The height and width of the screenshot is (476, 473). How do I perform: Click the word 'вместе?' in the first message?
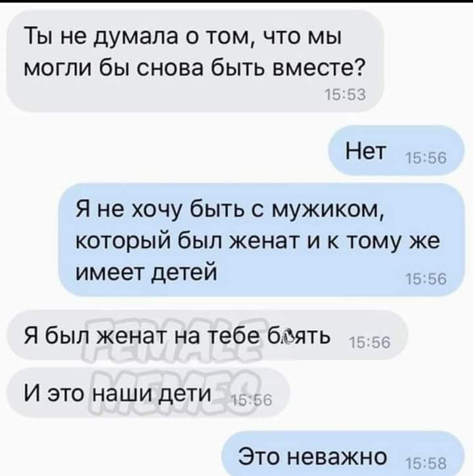[x=318, y=66]
